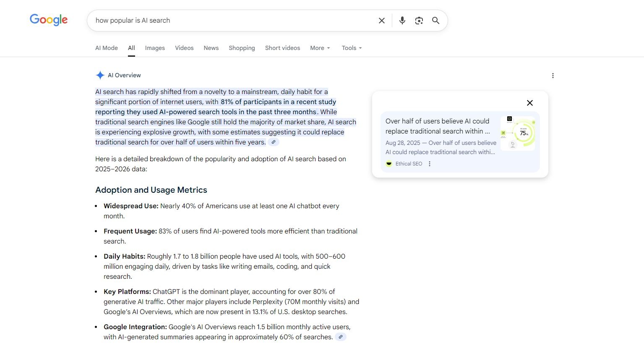Select the Short videos tab
The height and width of the screenshot is (346, 644).
pyautogui.click(x=282, y=48)
